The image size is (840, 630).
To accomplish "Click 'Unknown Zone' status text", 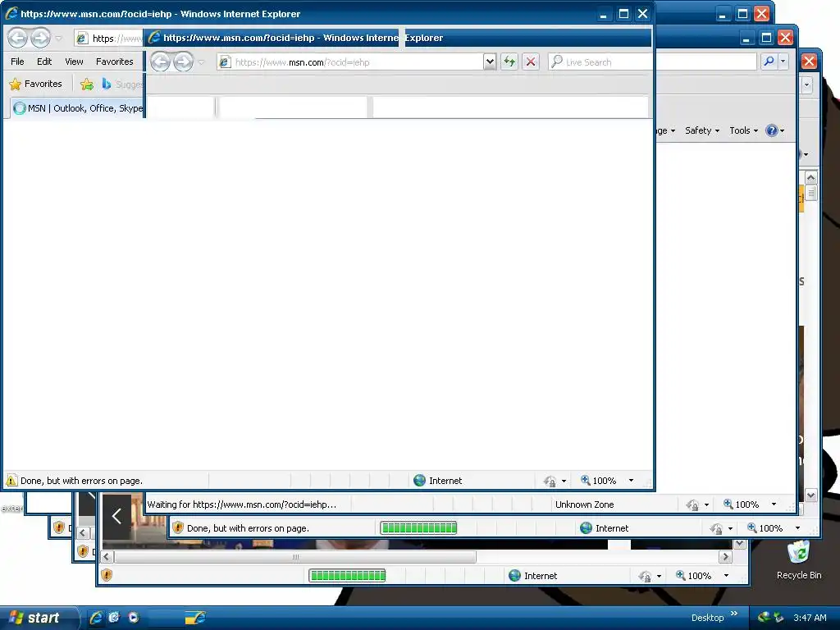I will 584,504.
